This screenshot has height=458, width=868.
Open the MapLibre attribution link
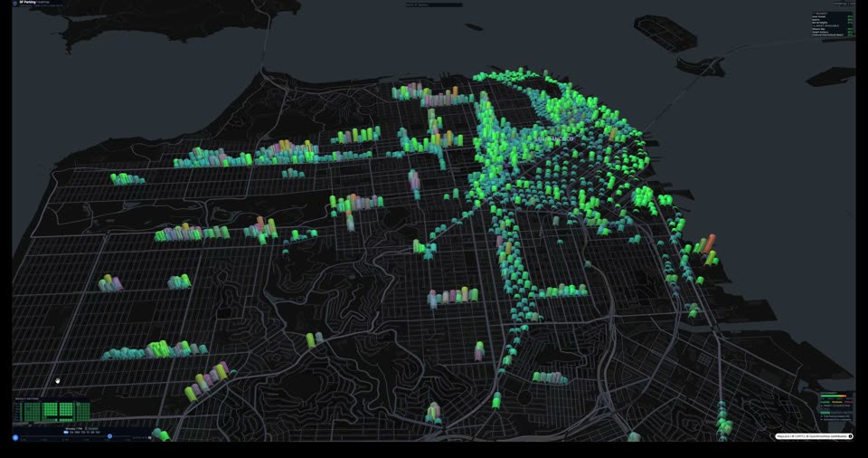[783, 436]
